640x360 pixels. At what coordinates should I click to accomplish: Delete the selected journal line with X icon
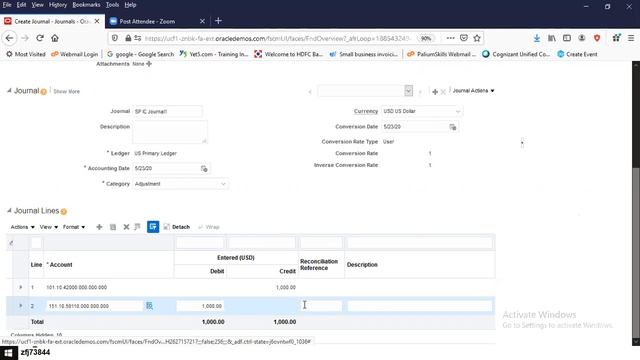coord(126,227)
